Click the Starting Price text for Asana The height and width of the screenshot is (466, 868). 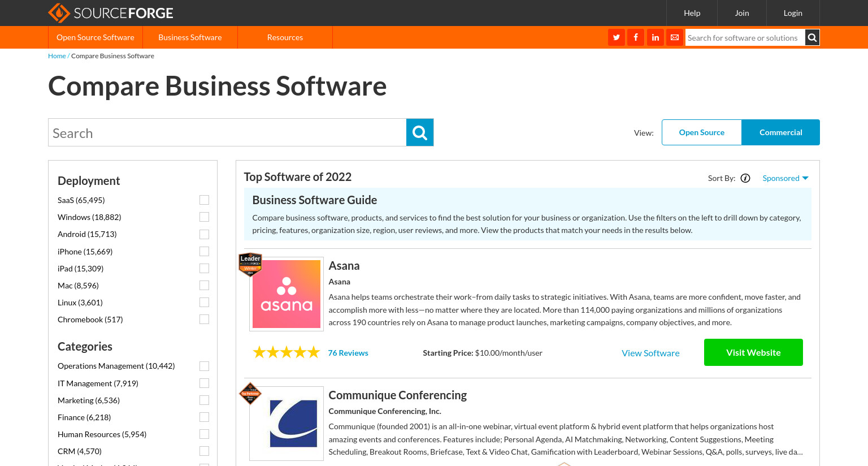tap(483, 353)
